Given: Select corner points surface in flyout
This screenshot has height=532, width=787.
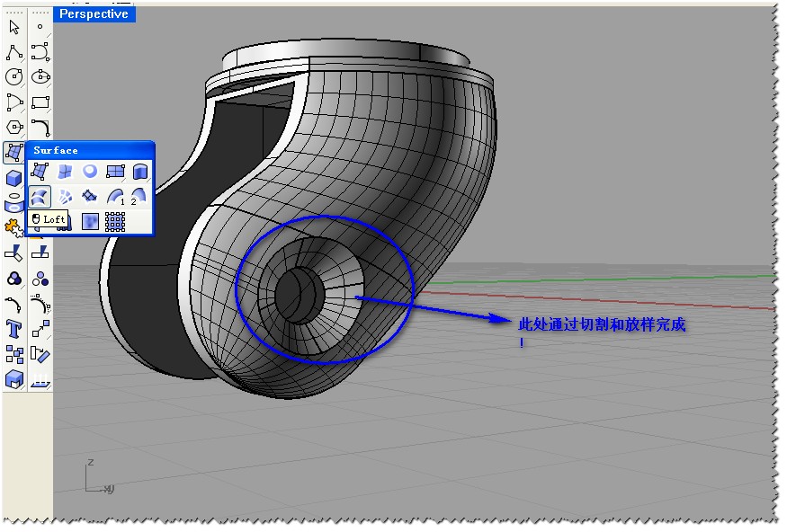Looking at the screenshot, I should (x=40, y=172).
